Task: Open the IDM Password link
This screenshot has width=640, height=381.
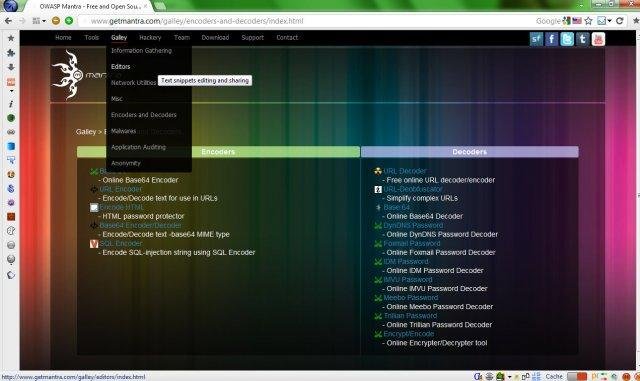Action: click(x=406, y=261)
